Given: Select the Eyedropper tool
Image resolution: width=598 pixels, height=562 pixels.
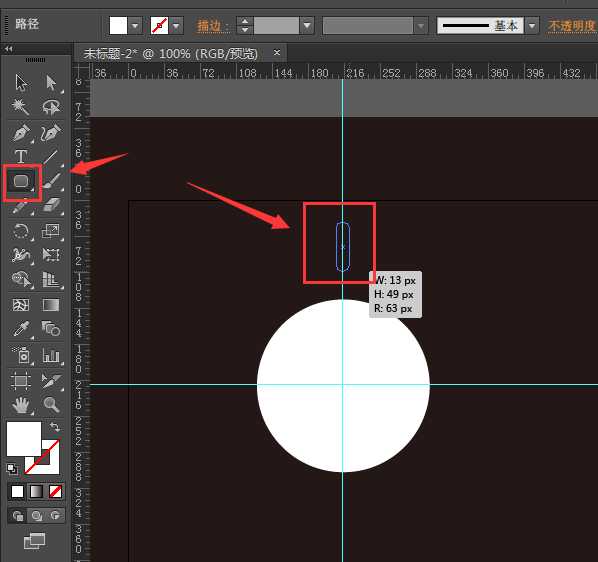Looking at the screenshot, I should point(21,329).
